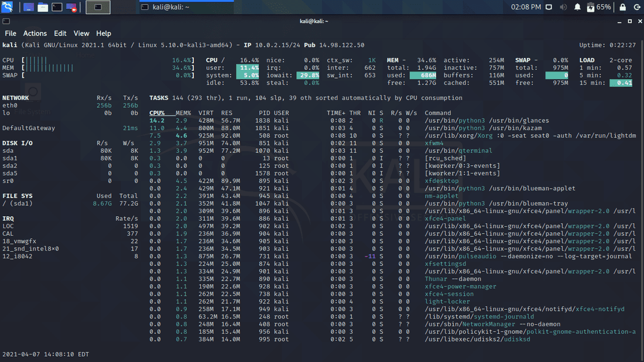Click the workspace switcher thumbnail
This screenshot has height=362, width=644.
pyautogui.click(x=98, y=7)
